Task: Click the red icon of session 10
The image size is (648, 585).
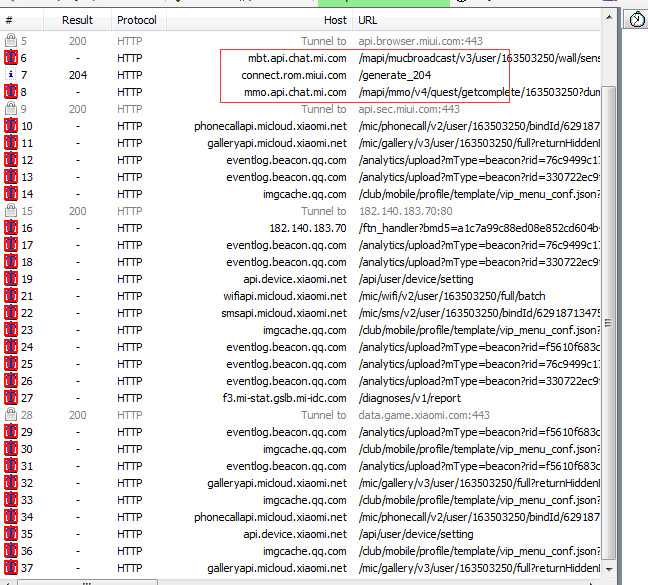Action: (11, 126)
